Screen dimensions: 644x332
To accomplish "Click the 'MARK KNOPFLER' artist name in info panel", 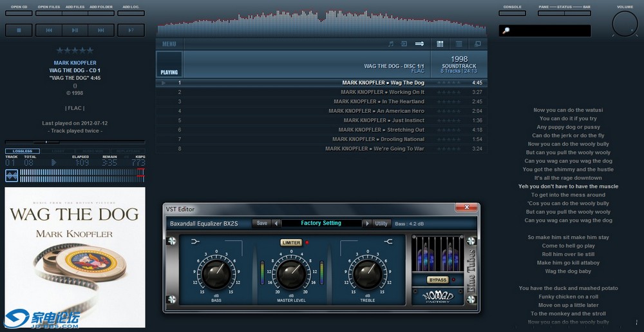I will click(75, 63).
